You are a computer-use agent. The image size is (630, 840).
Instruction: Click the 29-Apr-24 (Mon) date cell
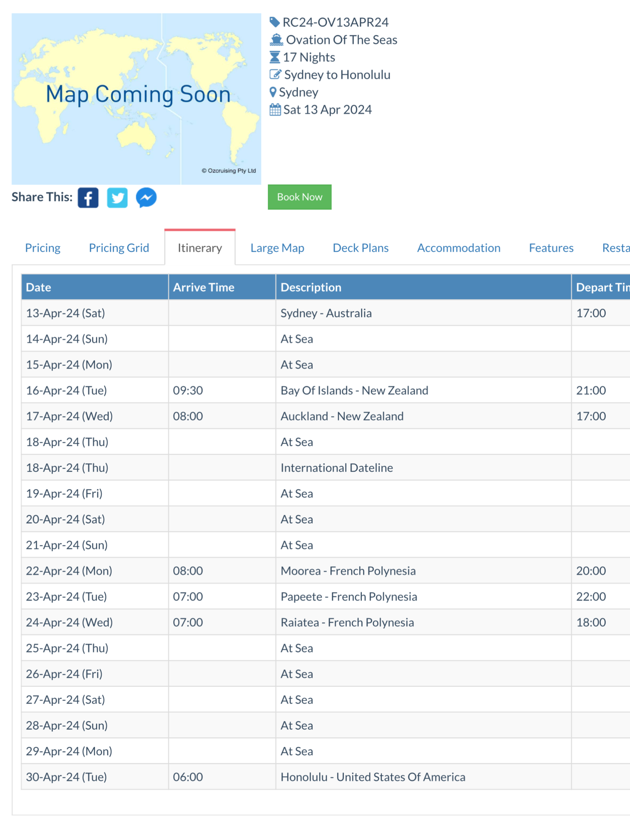pos(95,751)
